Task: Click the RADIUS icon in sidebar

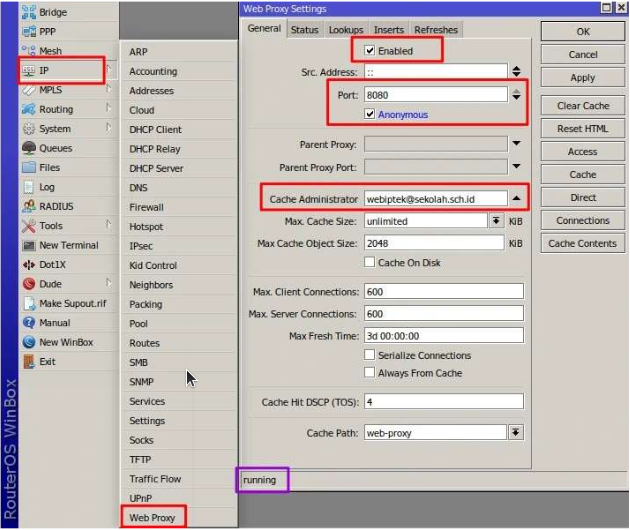Action: [28, 206]
